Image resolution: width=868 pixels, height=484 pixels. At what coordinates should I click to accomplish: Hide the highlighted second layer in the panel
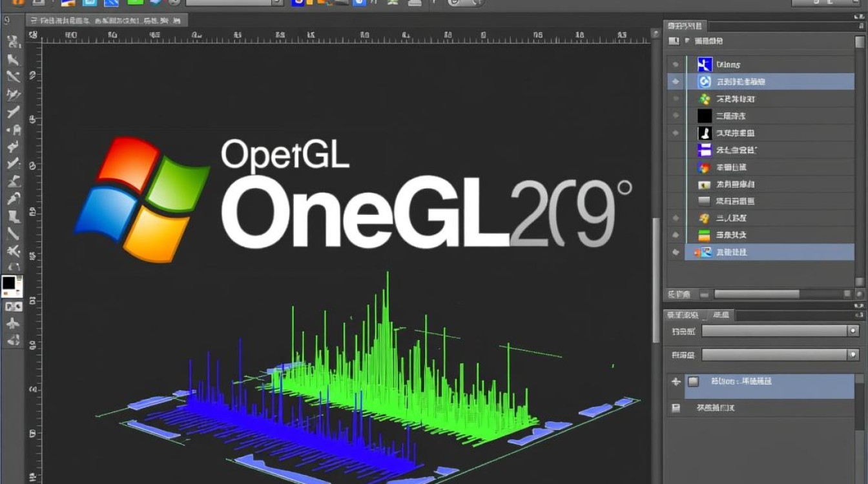[x=676, y=81]
